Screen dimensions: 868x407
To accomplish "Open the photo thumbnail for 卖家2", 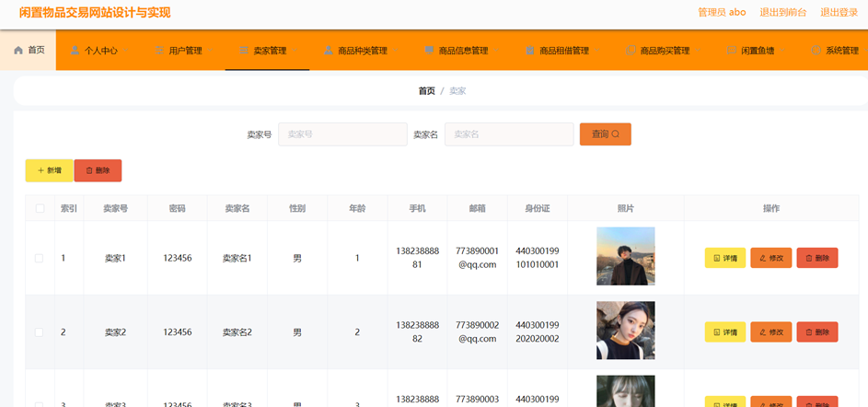I will (626, 331).
